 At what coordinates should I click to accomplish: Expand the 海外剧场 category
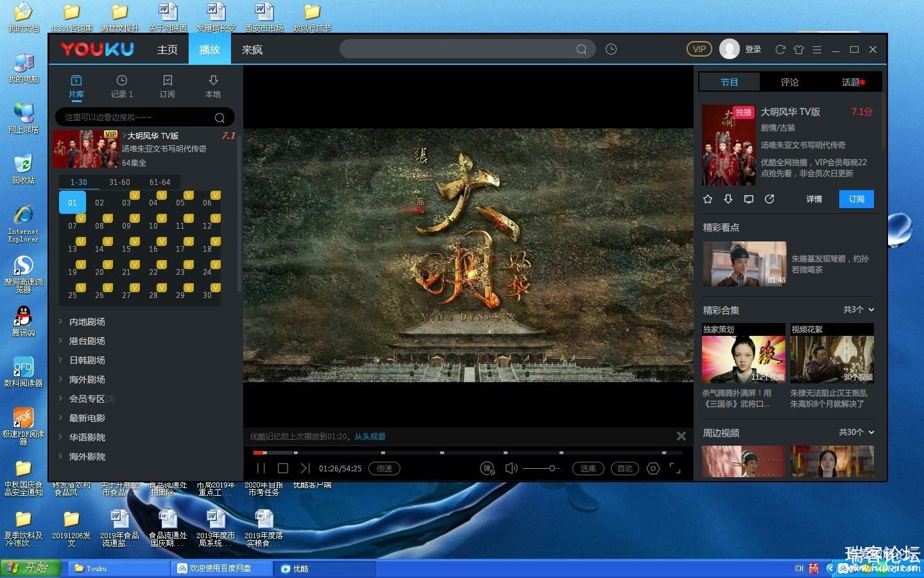[x=87, y=380]
